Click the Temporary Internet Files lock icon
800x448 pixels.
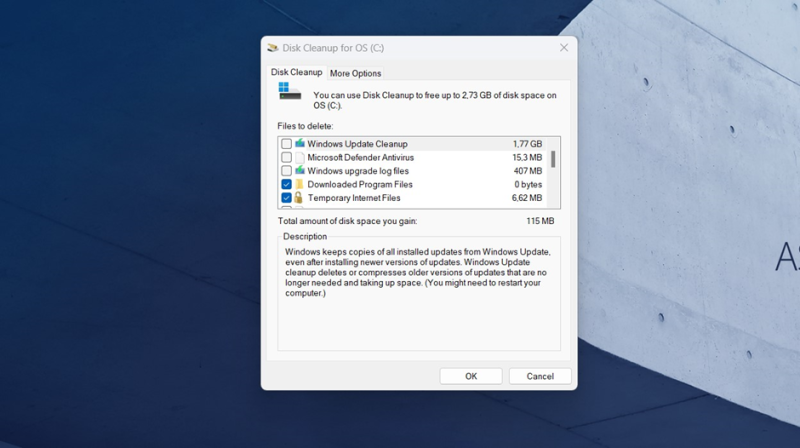[x=298, y=197]
